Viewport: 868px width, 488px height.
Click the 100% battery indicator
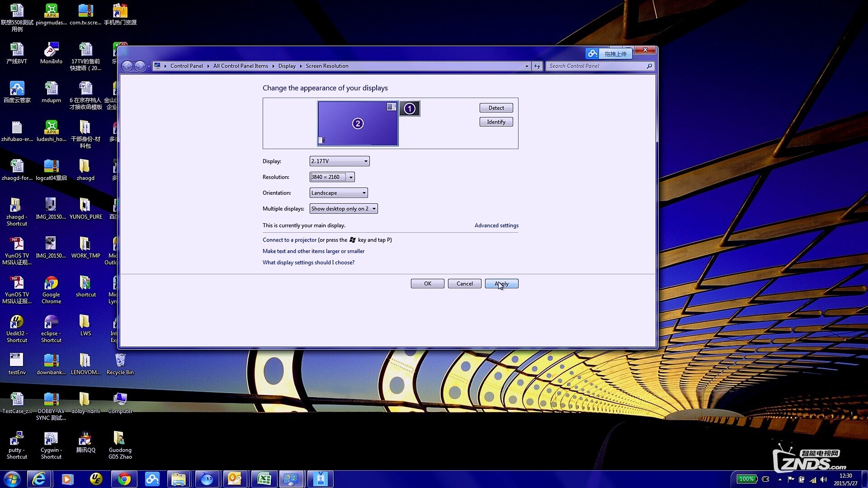(746, 479)
